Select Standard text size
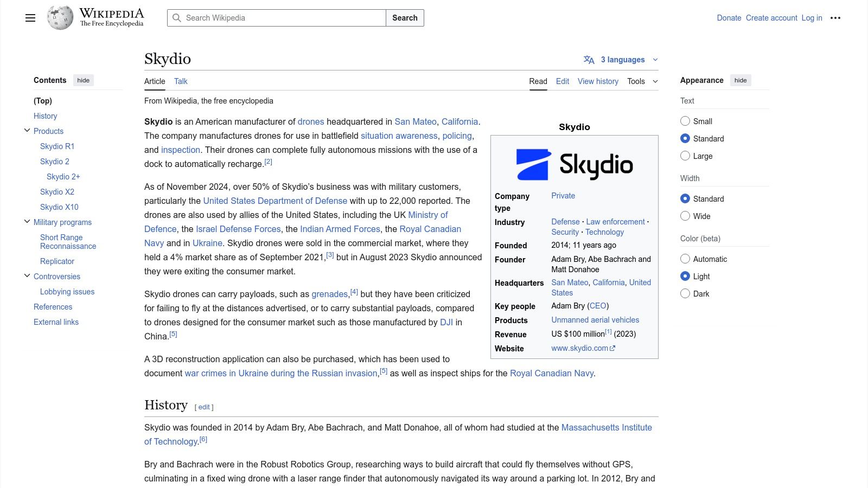Viewport: 868px width, 488px height. (685, 138)
